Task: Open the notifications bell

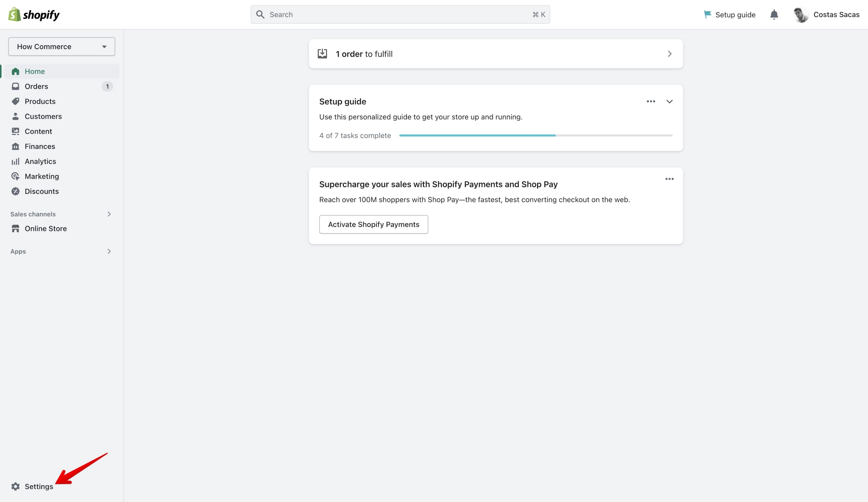Action: pyautogui.click(x=774, y=14)
